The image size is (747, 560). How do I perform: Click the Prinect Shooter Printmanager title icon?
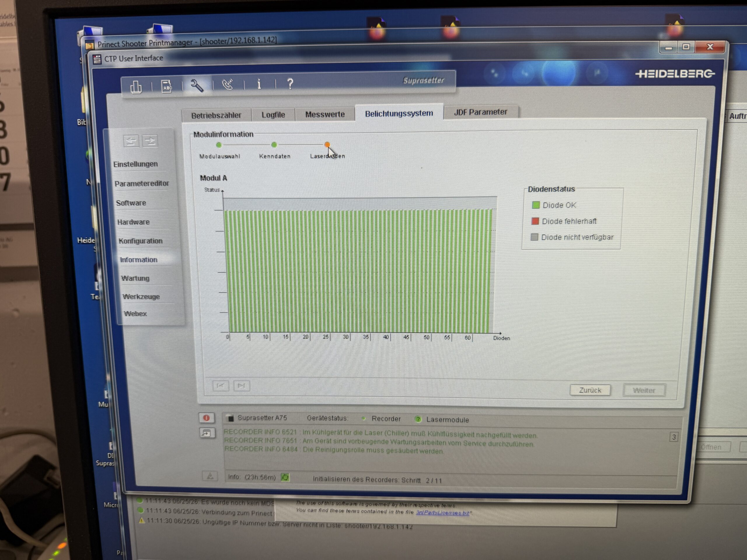(90, 45)
